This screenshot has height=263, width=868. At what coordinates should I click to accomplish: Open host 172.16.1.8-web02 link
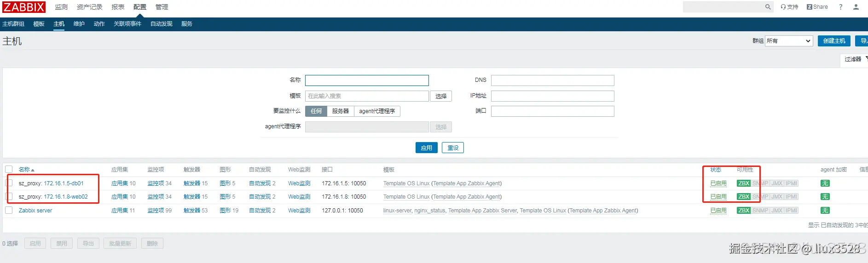coord(66,196)
